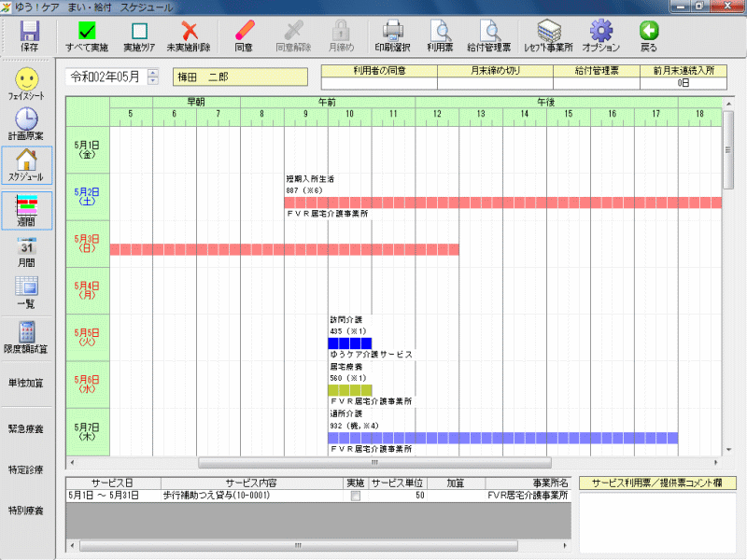Click the 午前 time header
Viewport: 747px width, 560px height.
coord(328,102)
